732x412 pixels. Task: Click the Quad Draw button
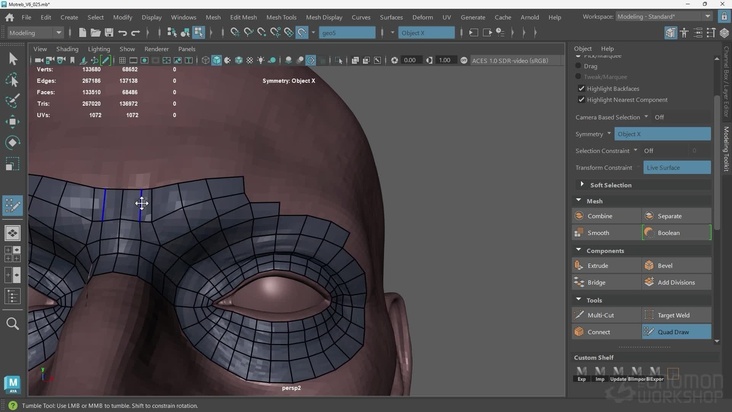(676, 332)
